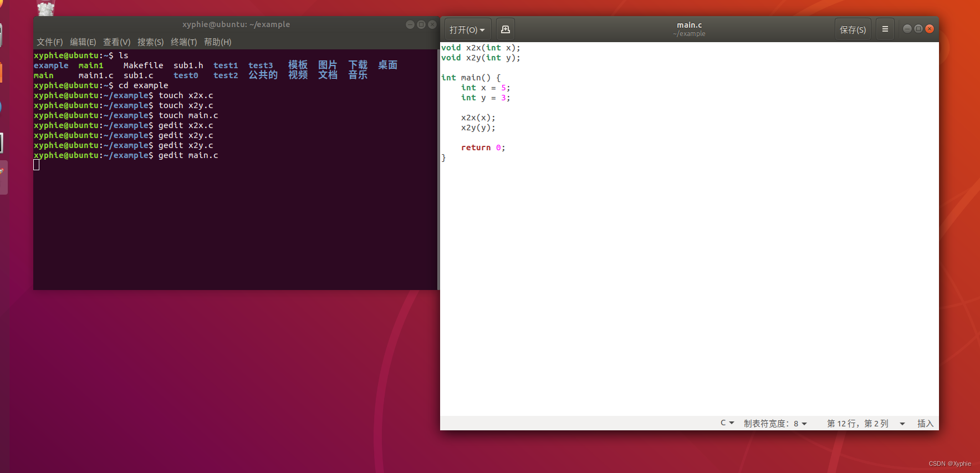Click 'int y = 3;' line in editor

coord(486,98)
